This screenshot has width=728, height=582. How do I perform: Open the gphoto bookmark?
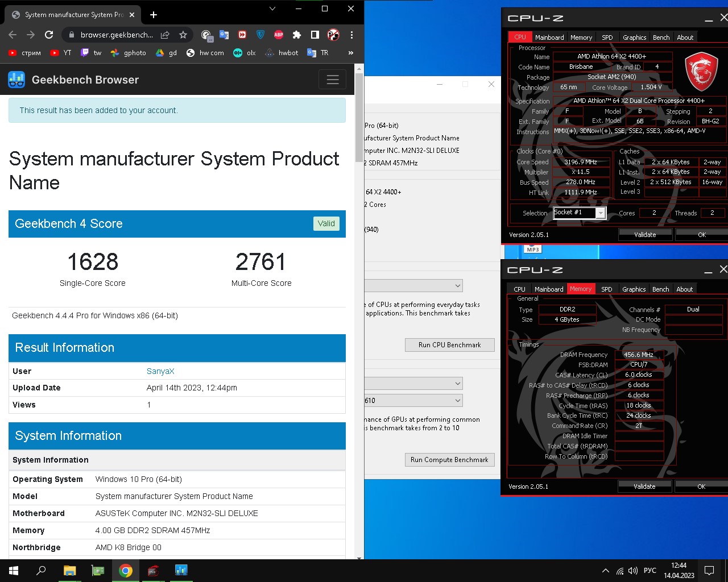click(x=128, y=53)
